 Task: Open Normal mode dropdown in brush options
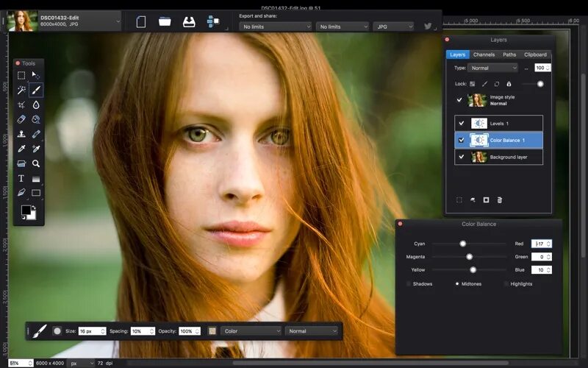pyautogui.click(x=311, y=331)
